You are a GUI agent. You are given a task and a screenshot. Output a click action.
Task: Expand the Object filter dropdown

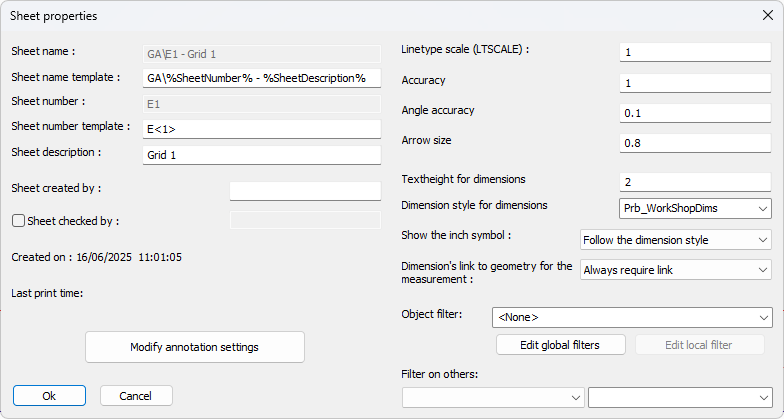pyautogui.click(x=631, y=317)
